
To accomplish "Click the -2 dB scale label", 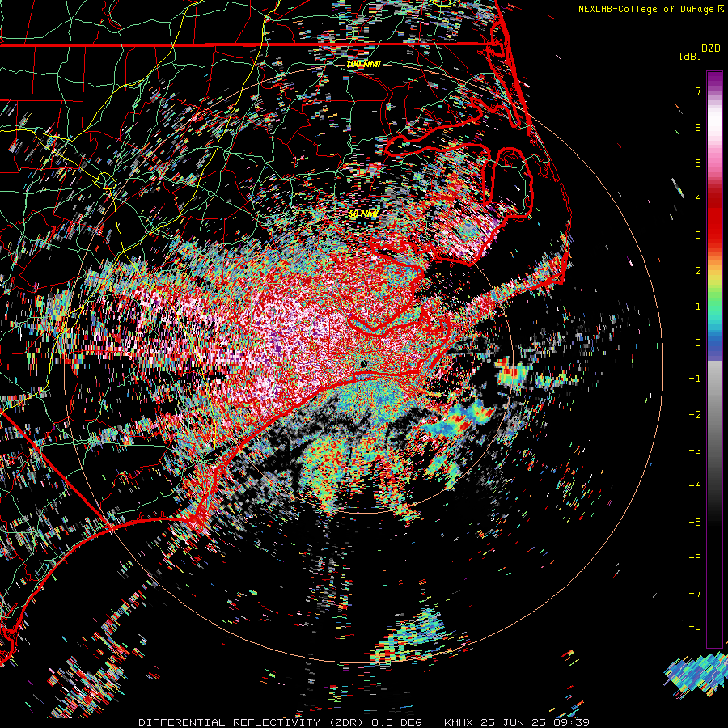I will point(695,415).
